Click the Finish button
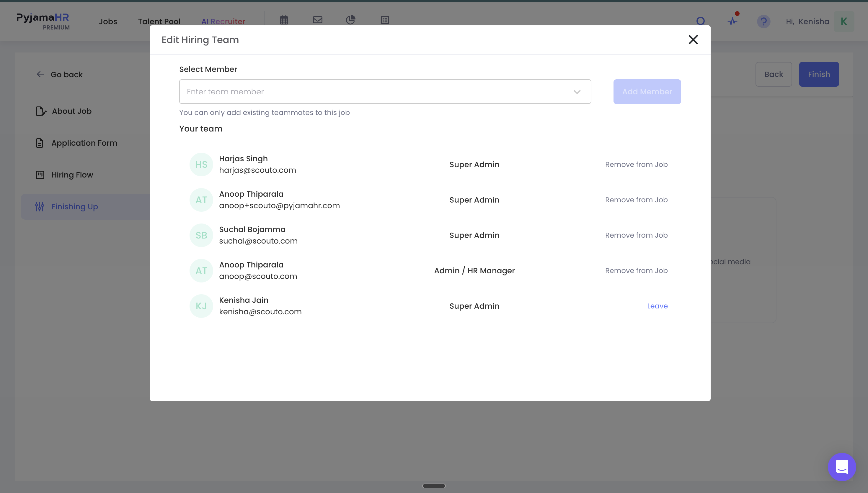The height and width of the screenshot is (493, 868). click(818, 75)
